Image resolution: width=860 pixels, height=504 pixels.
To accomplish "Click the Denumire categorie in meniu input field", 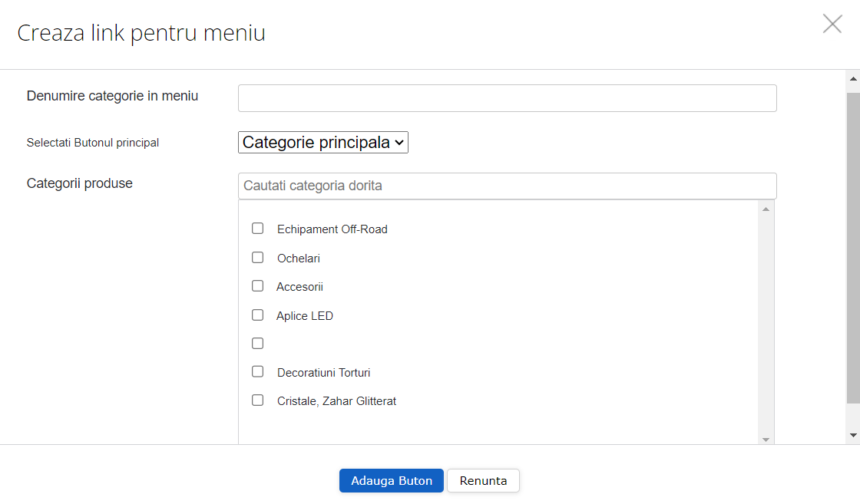I will 507,97.
